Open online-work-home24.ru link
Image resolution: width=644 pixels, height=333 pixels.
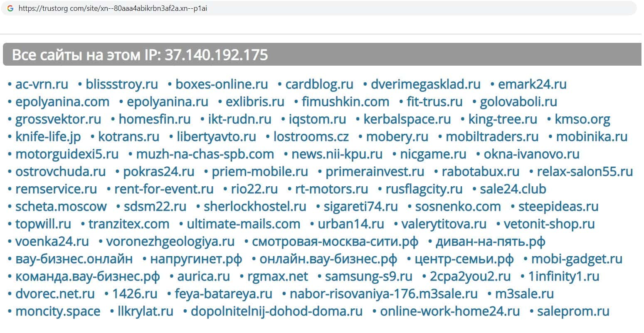[450, 311]
